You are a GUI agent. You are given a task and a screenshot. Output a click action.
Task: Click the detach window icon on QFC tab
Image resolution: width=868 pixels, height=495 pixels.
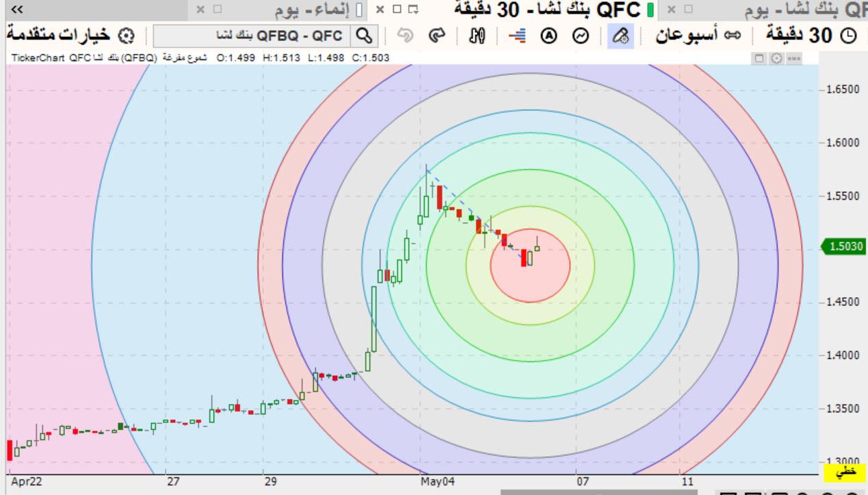(x=412, y=9)
